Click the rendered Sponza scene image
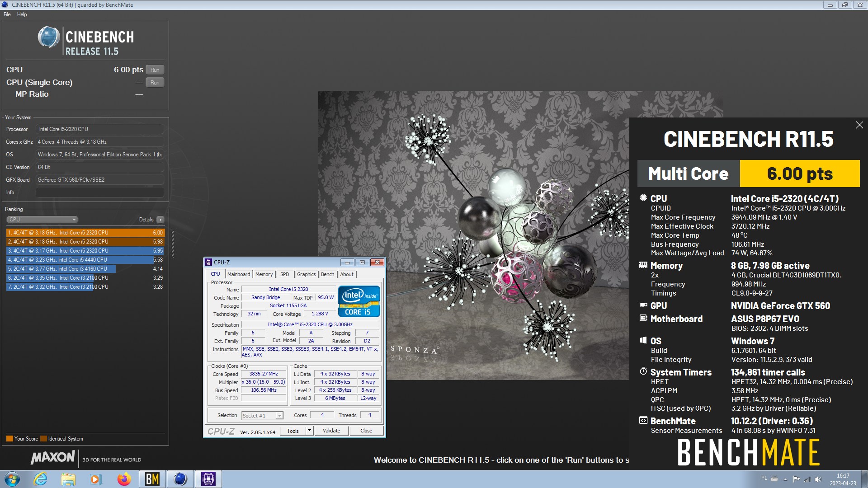 point(474,235)
